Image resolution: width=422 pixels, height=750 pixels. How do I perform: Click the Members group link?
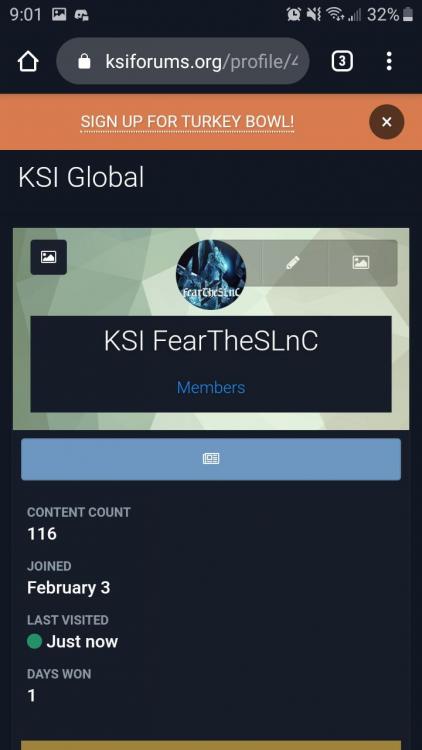click(x=211, y=387)
